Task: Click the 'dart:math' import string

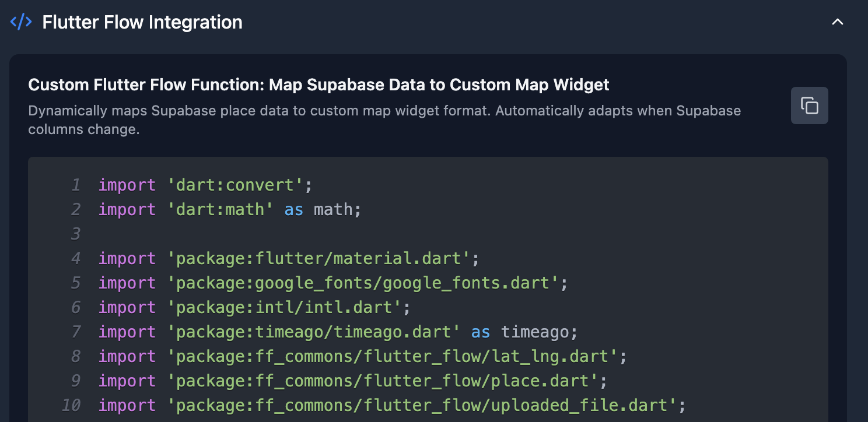Action: [220, 210]
